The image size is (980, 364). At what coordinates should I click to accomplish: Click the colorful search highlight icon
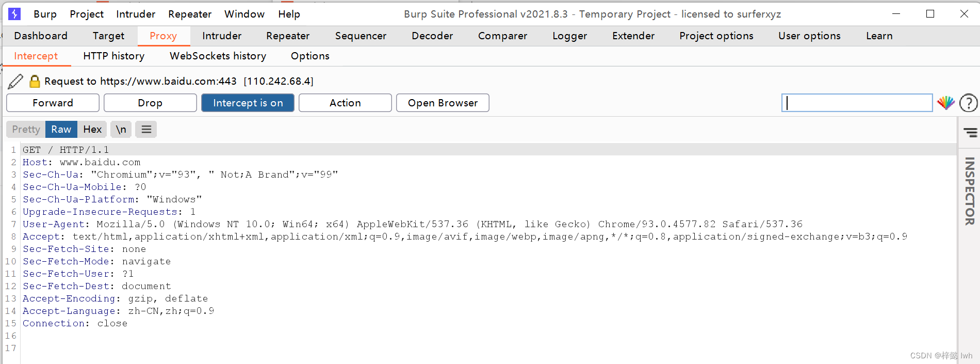[946, 103]
